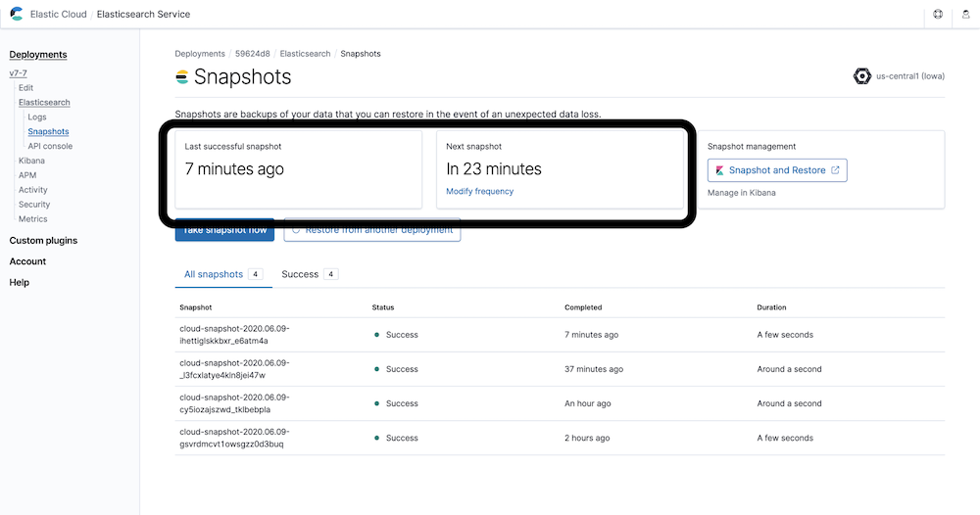
Task: Click the us-central1 (Iowa) region label
Action: tap(910, 76)
